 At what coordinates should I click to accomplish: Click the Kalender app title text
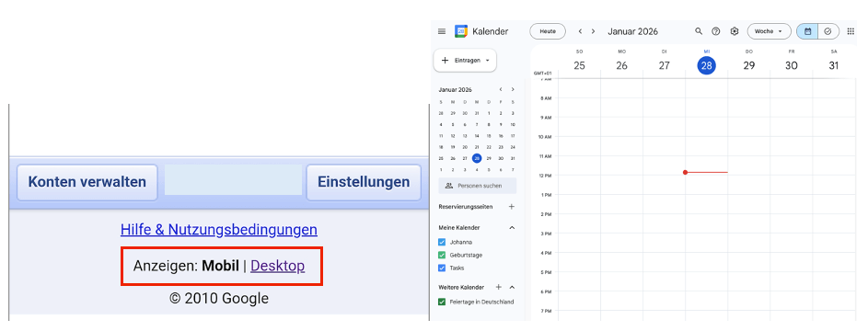pyautogui.click(x=490, y=31)
